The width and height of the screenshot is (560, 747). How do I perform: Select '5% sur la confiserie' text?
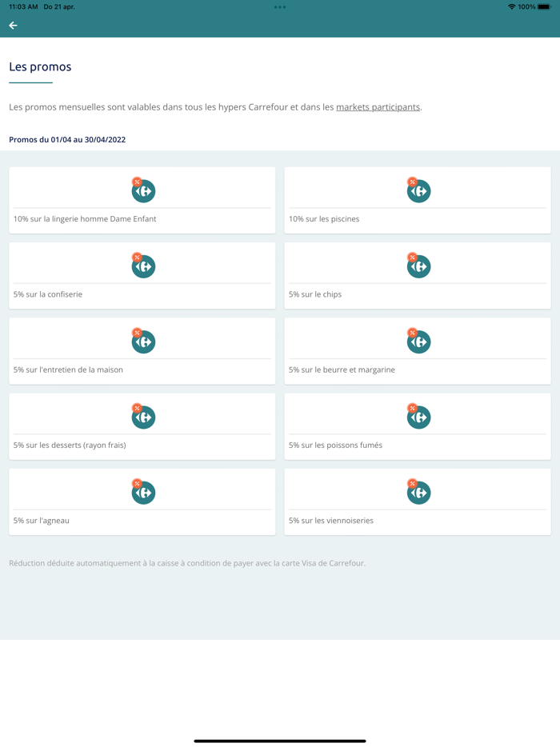point(48,294)
